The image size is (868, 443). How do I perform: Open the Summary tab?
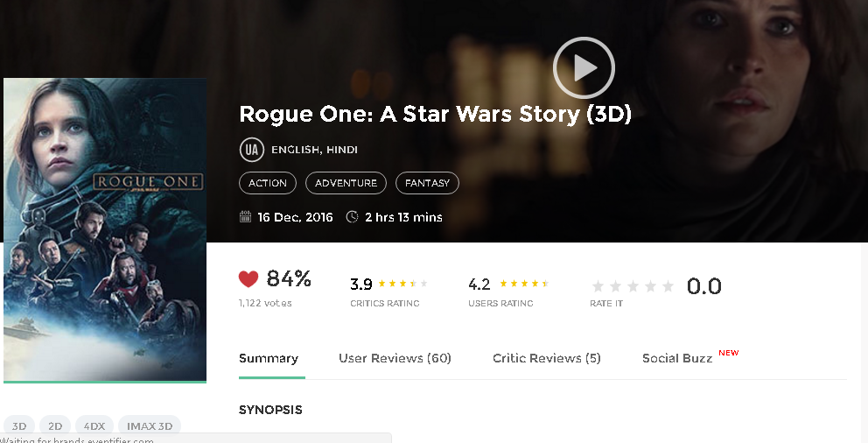coord(269,358)
